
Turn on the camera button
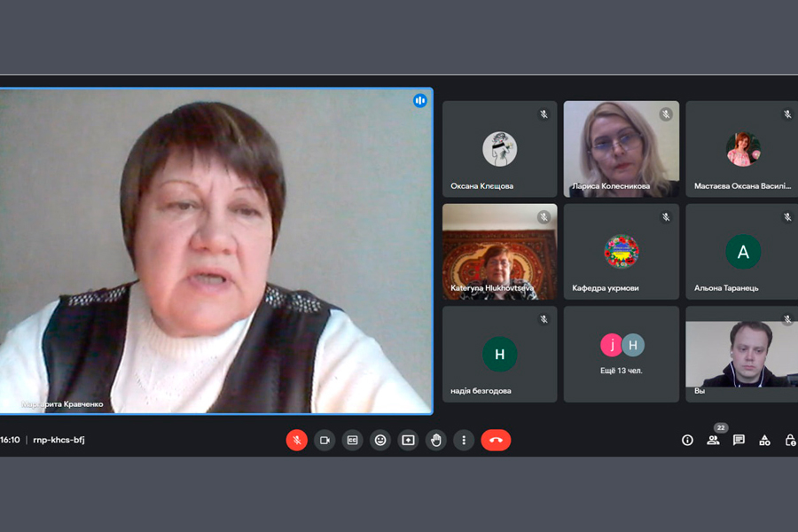point(325,441)
